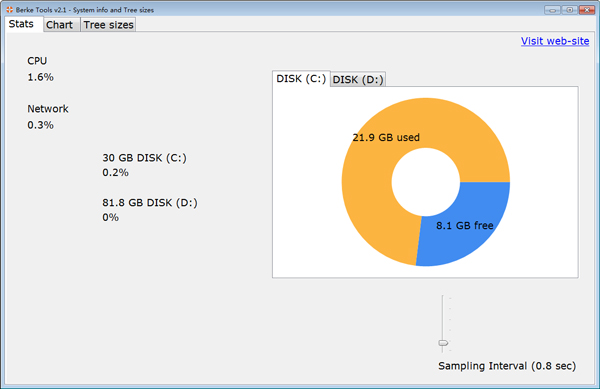This screenshot has width=600, height=389.
Task: Maximize the Berke Tools window
Action: point(569,10)
